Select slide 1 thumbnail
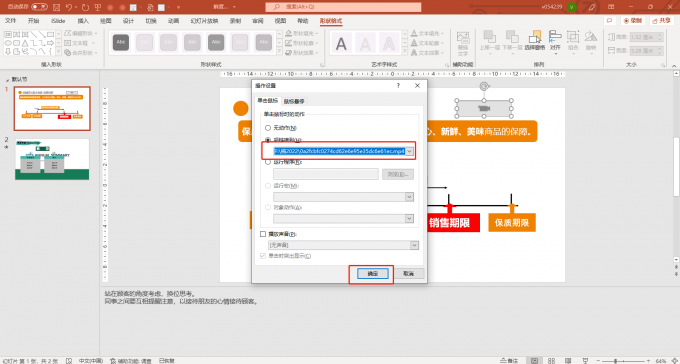The height and width of the screenshot is (364, 680). (x=52, y=108)
